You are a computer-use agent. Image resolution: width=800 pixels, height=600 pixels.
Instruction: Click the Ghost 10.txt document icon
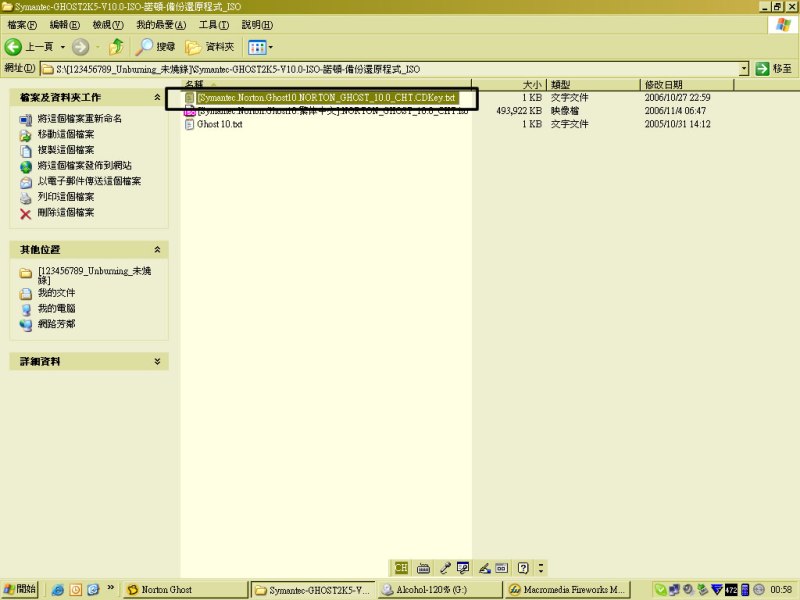[189, 124]
